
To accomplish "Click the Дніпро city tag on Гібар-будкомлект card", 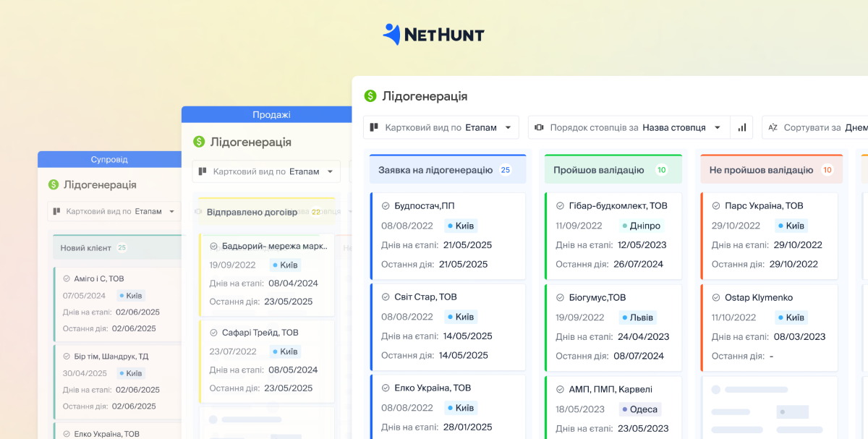I will tap(641, 226).
